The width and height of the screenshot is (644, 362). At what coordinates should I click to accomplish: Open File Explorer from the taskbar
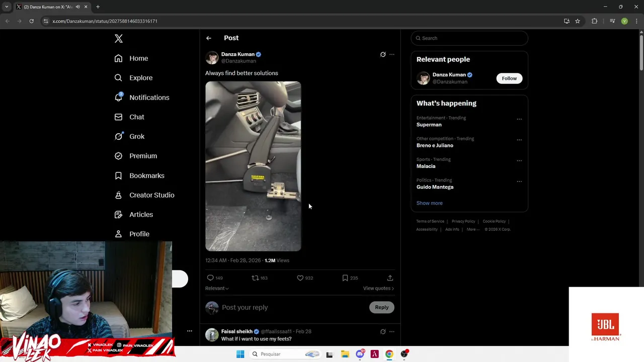click(345, 354)
